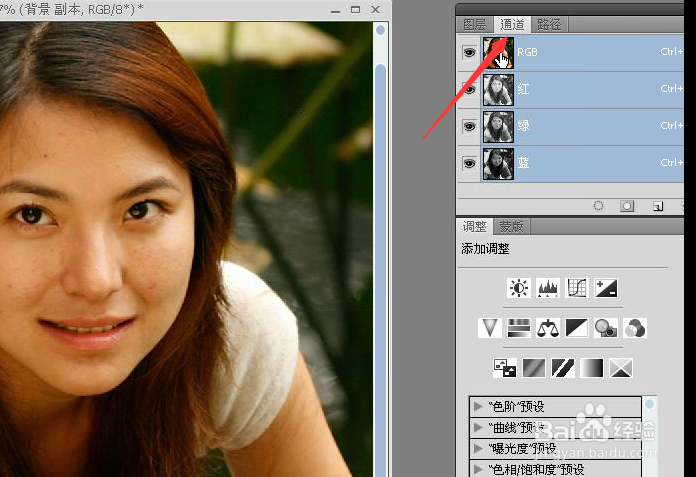Click the 红 channel name
This screenshot has height=477, width=696.
523,89
